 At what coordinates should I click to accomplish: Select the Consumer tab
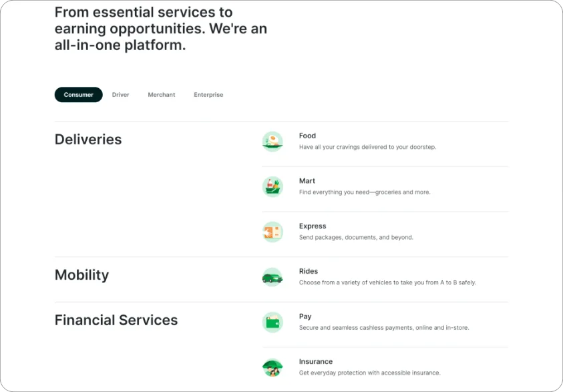79,95
